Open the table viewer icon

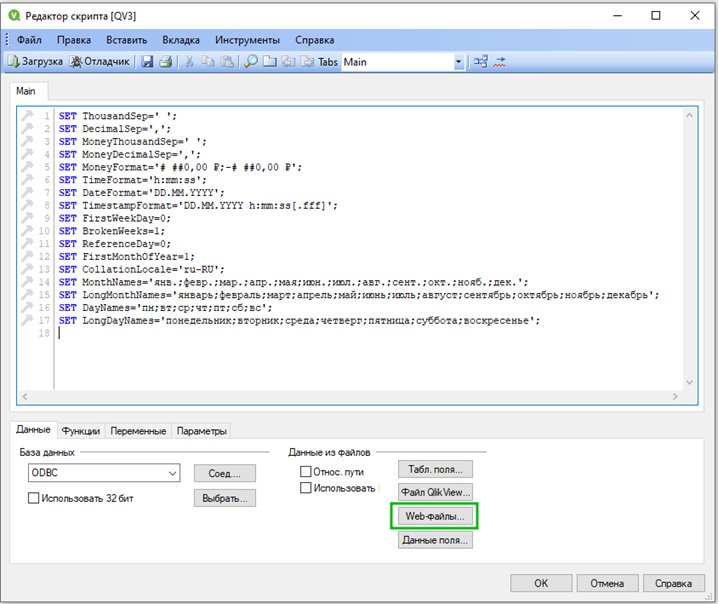[x=481, y=61]
